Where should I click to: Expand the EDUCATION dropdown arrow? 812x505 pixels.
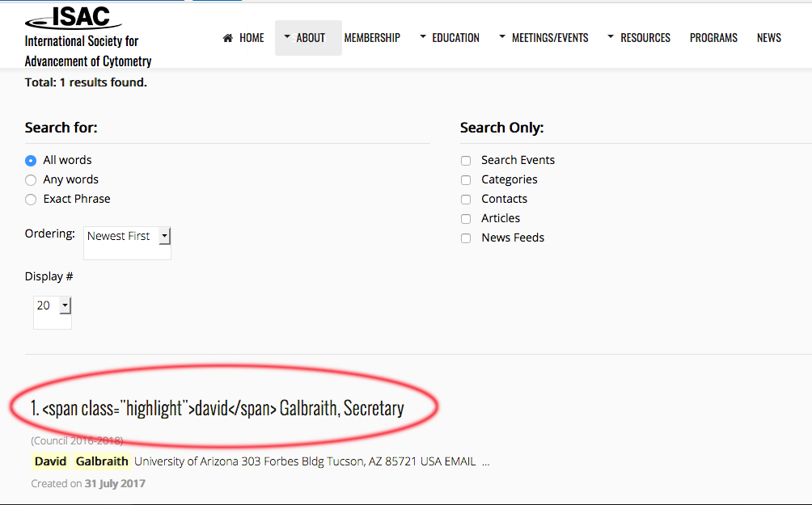(x=423, y=36)
